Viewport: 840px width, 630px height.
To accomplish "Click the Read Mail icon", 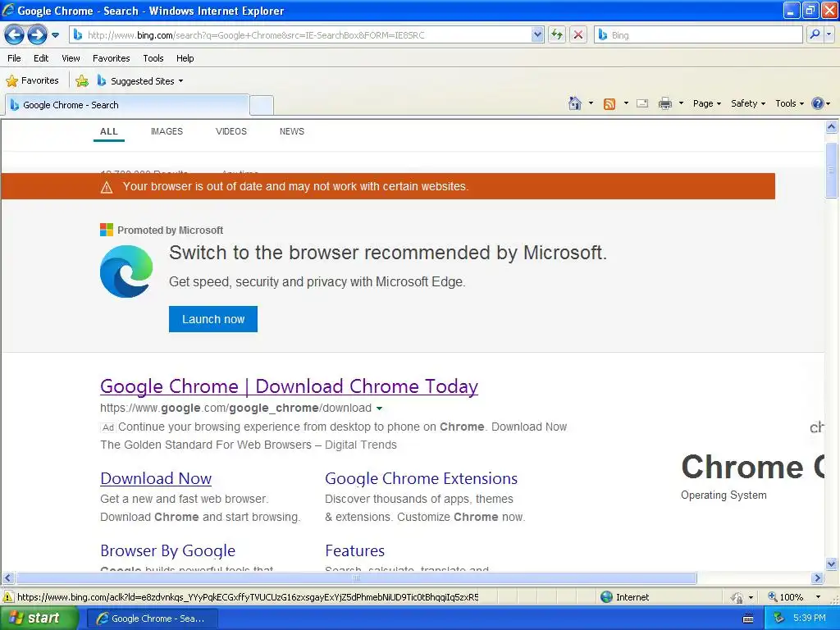I will (642, 103).
